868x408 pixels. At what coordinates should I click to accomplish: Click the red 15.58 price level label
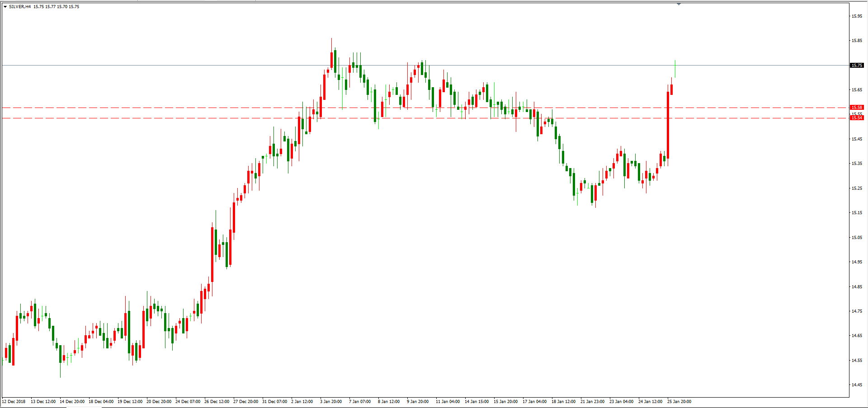857,108
